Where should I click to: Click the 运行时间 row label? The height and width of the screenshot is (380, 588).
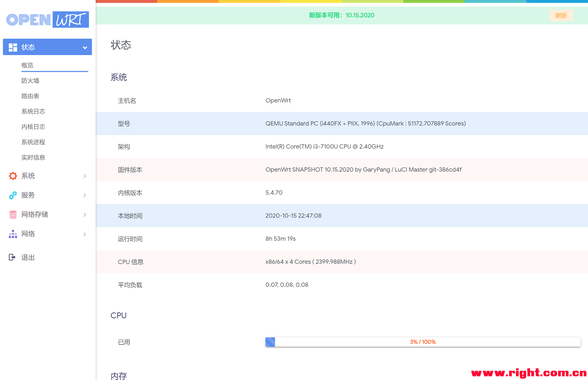(x=130, y=239)
